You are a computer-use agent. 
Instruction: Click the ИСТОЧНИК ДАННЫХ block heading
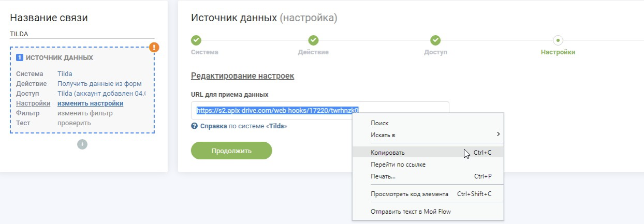60,57
